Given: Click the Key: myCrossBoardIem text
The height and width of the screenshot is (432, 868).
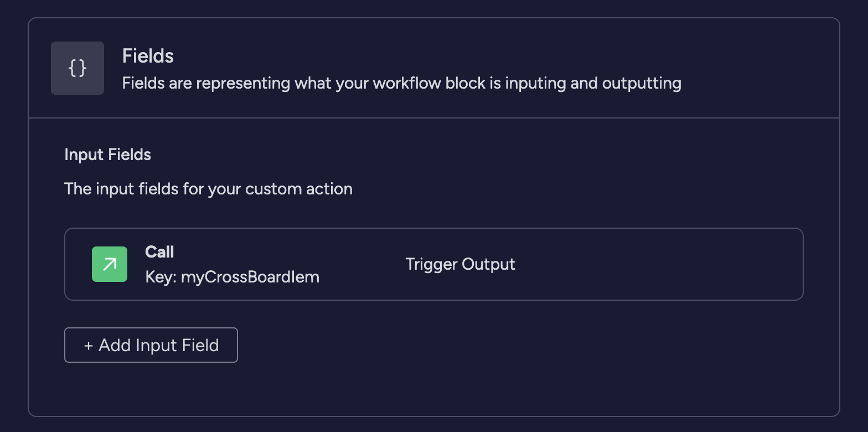Looking at the screenshot, I should click(232, 277).
